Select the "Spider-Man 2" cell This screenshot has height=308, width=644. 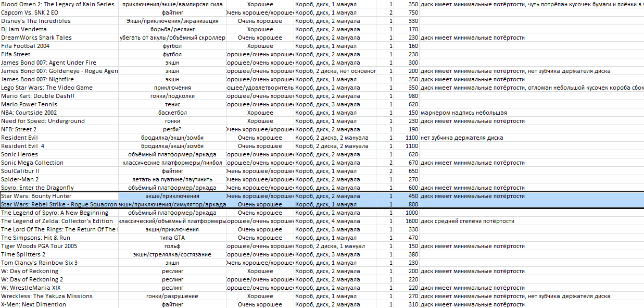(x=59, y=179)
